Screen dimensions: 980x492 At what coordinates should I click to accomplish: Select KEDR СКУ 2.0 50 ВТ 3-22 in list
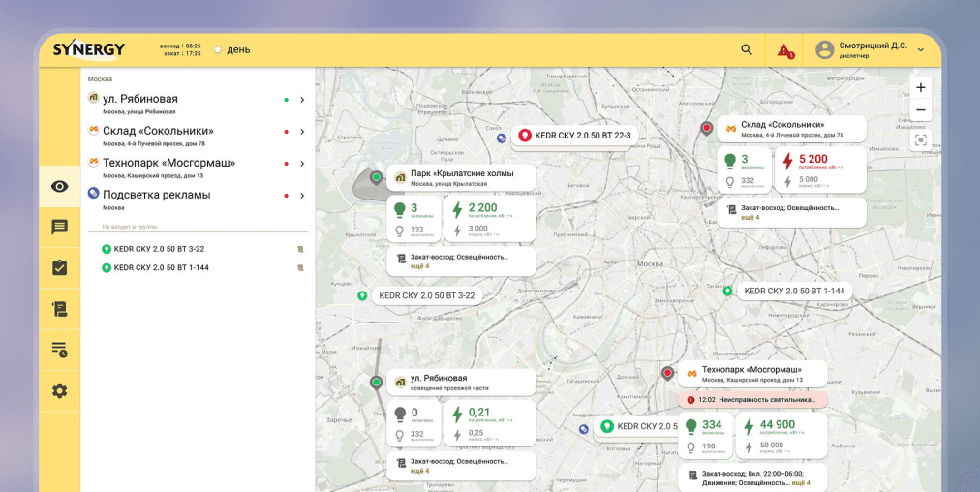point(159,249)
